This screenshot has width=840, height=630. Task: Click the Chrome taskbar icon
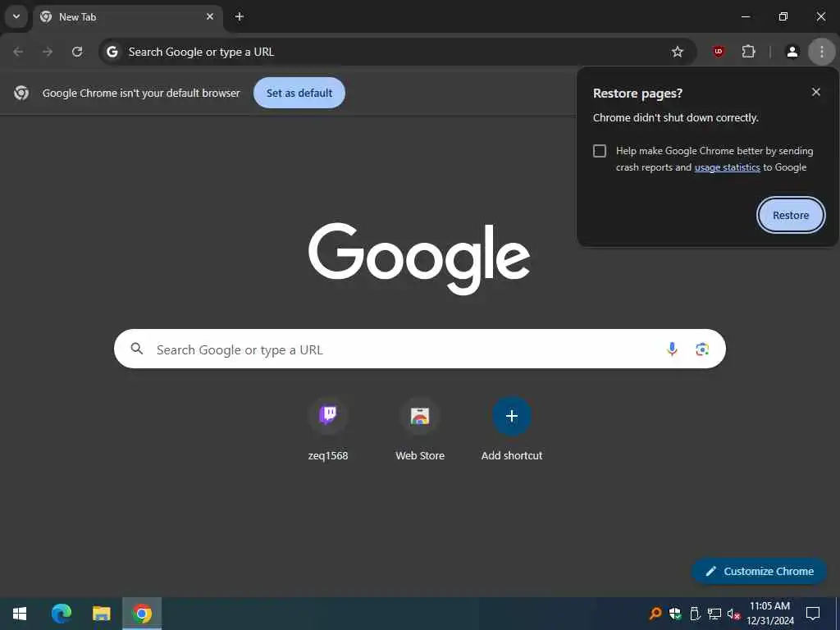pyautogui.click(x=142, y=614)
